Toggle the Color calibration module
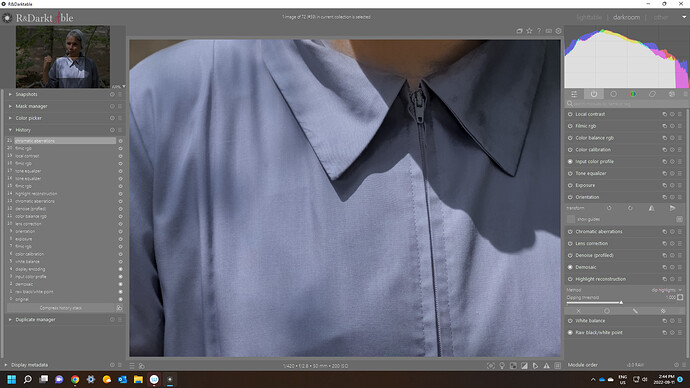This screenshot has height=388, width=690. (x=570, y=150)
